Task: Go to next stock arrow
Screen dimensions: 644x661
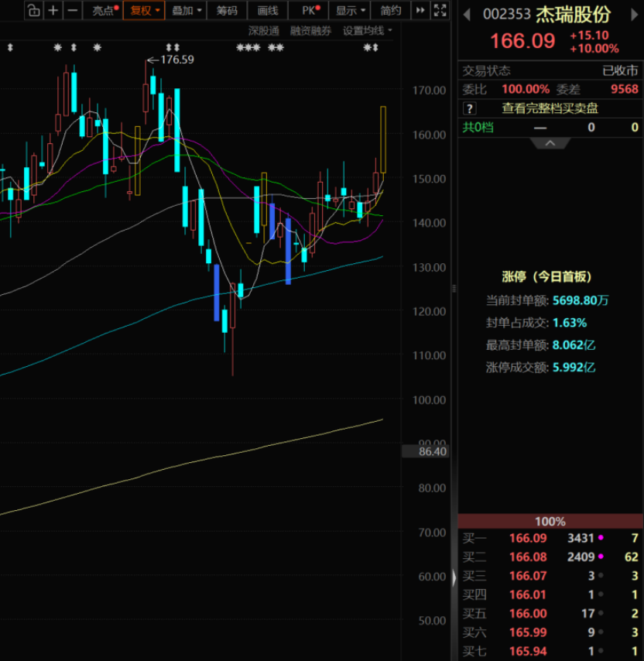Action: pyautogui.click(x=634, y=15)
